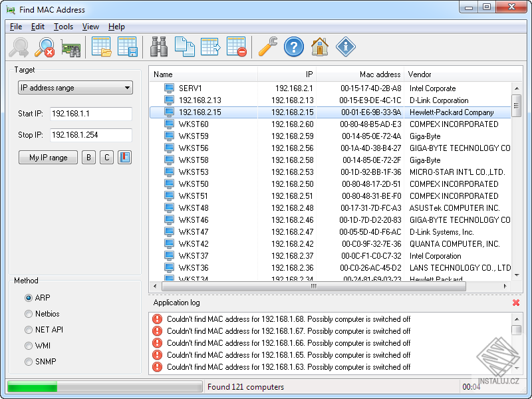Click the network card toolbar icon
This screenshot has width=532, height=399.
coord(70,47)
